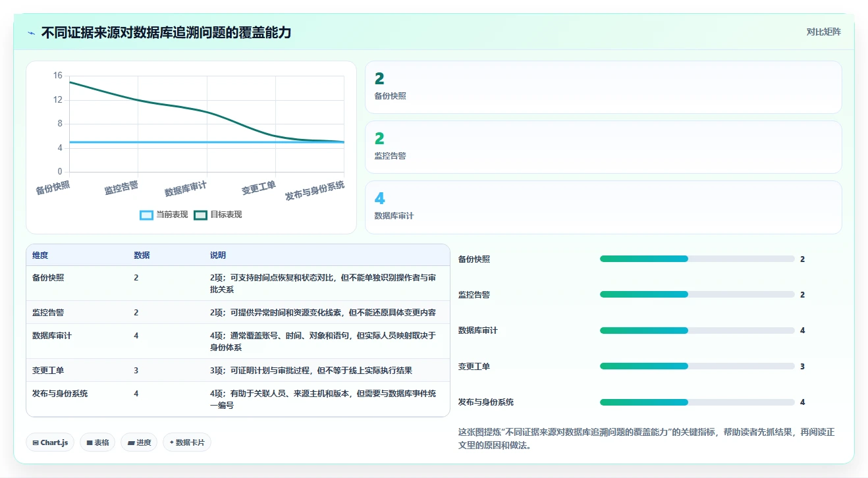
Task: Select the 进度 tag chip
Action: 139,442
